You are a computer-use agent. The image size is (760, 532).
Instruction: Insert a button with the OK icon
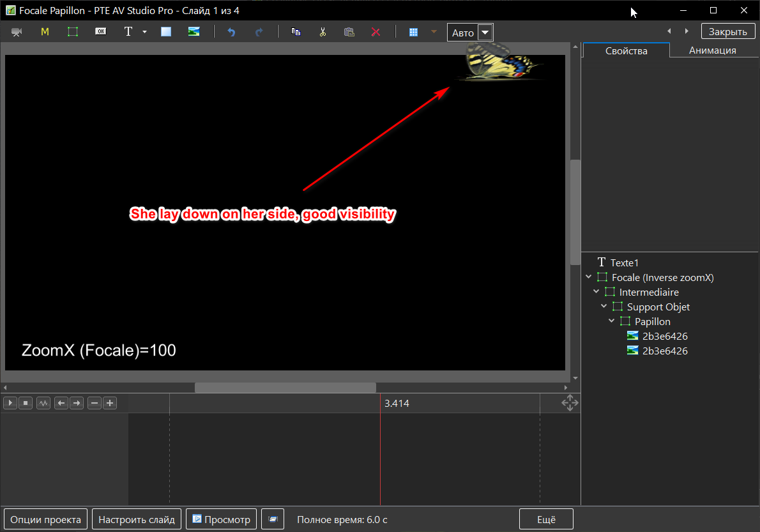100,31
